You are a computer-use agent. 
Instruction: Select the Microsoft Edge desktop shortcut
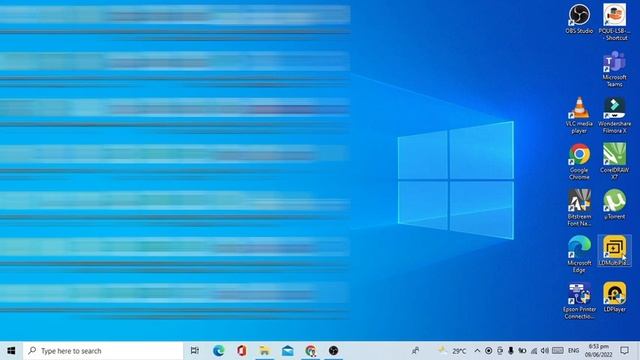coord(579,254)
